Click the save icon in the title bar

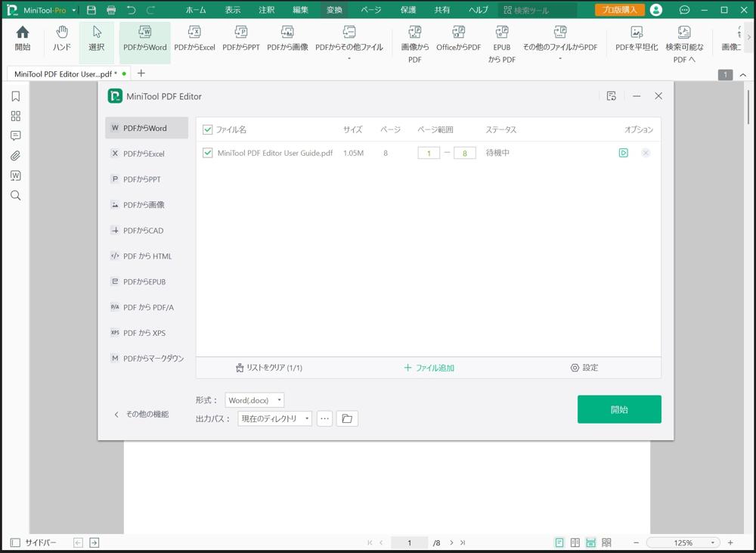click(x=91, y=10)
